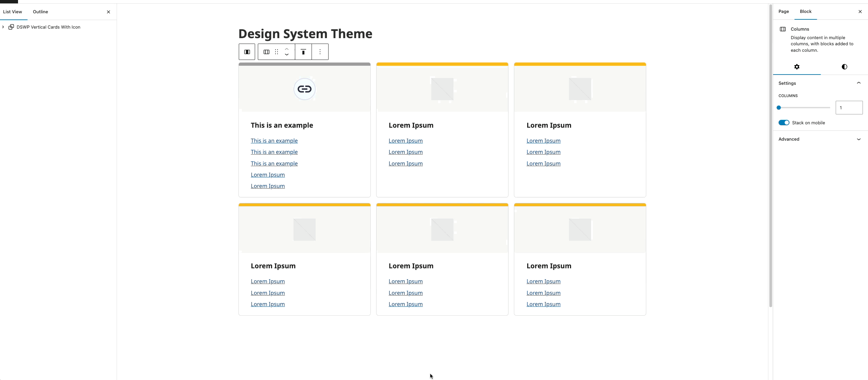This screenshot has height=380, width=868.
Task: Expand DSWP Vertical Cards With Icon tree
Action: click(x=3, y=27)
